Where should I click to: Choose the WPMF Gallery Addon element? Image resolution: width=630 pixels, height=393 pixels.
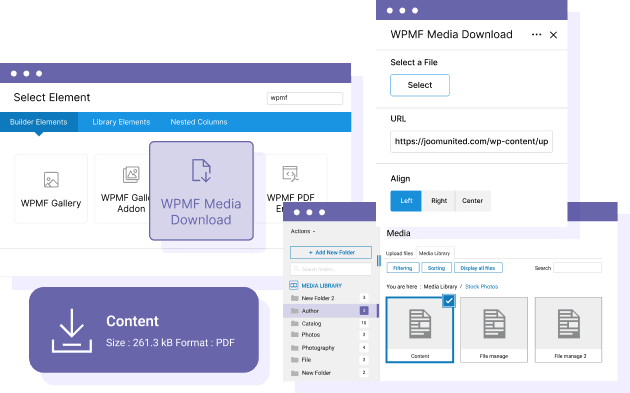click(x=122, y=189)
